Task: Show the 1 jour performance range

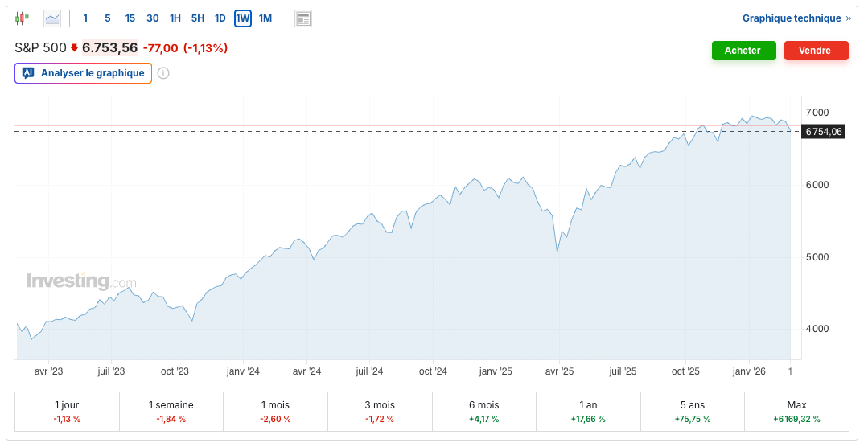Action: [x=67, y=412]
